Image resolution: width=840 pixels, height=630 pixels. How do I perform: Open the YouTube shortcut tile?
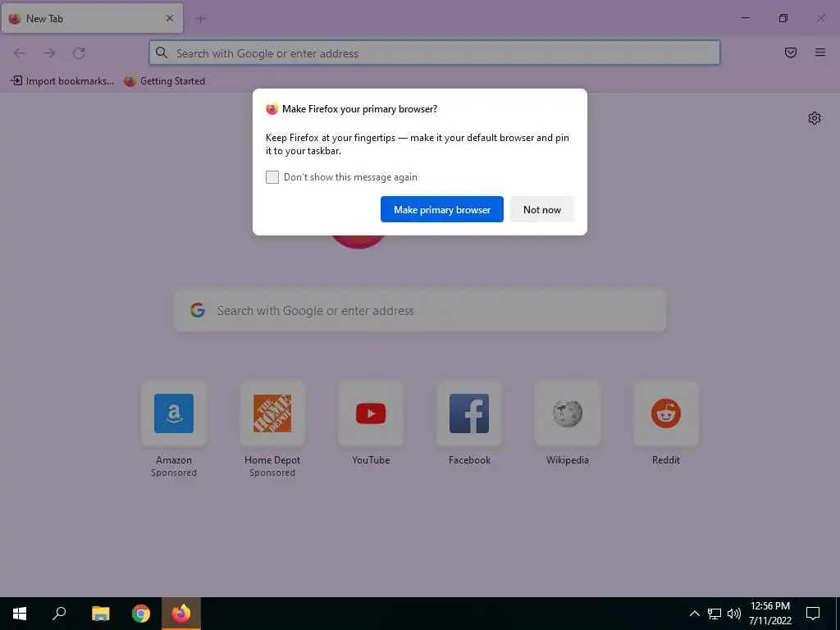pyautogui.click(x=371, y=413)
